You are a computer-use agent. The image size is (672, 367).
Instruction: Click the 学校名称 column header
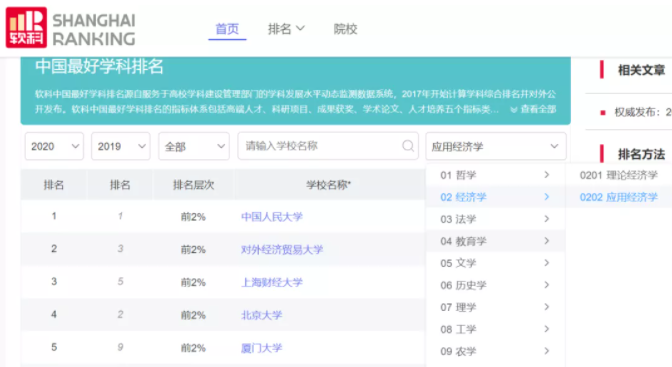coord(328,185)
